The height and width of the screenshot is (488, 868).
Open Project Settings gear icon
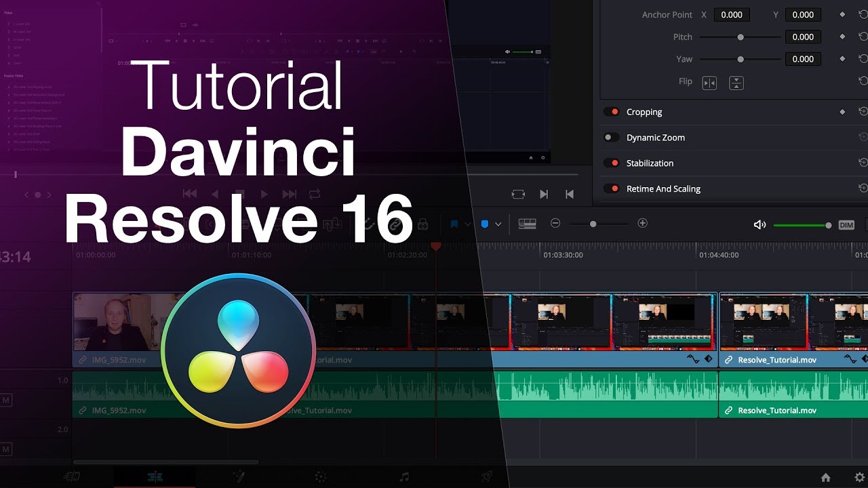859,477
